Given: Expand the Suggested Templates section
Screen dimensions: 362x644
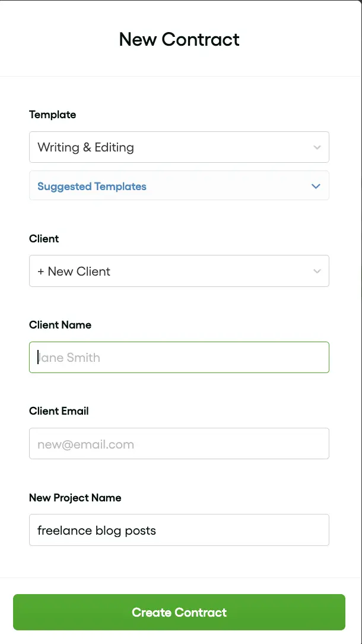Looking at the screenshot, I should [x=178, y=187].
